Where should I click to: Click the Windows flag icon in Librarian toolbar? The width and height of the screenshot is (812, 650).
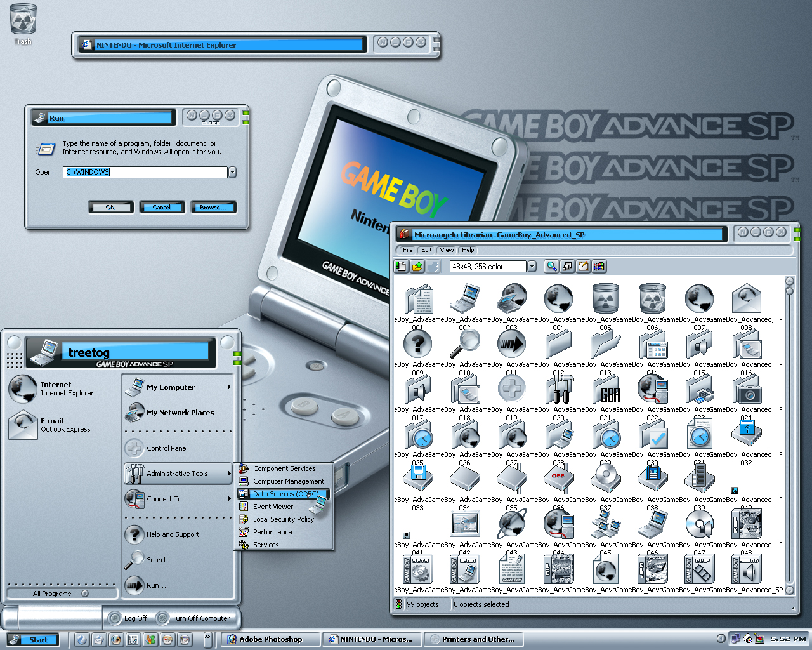[599, 267]
